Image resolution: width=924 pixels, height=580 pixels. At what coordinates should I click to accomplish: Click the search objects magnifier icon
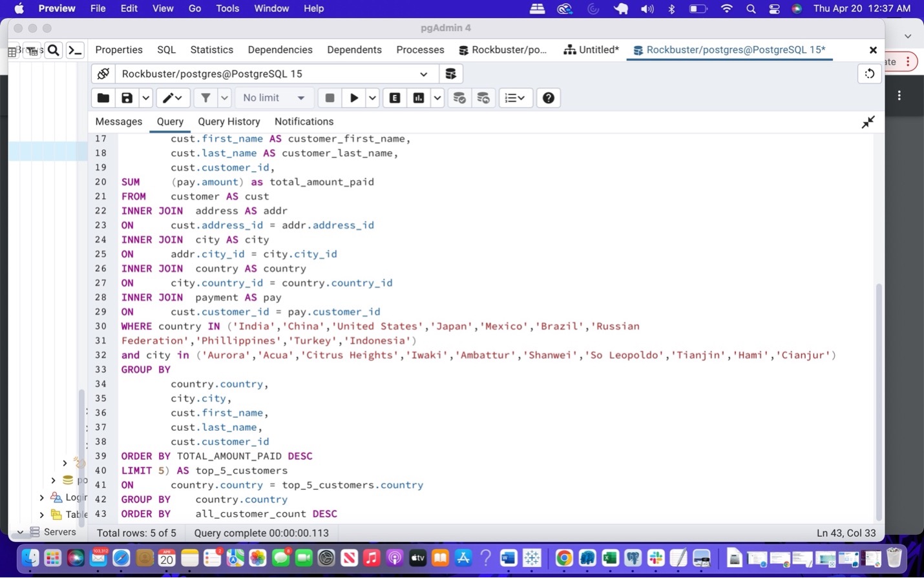point(54,50)
